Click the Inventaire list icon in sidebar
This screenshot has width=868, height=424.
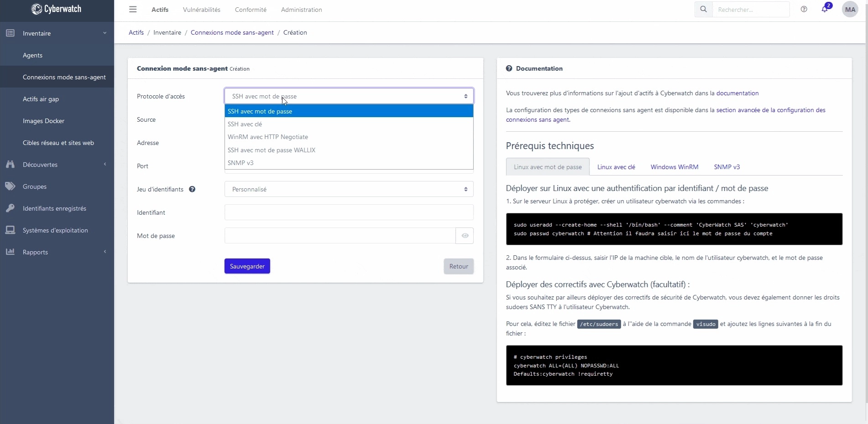click(x=10, y=33)
